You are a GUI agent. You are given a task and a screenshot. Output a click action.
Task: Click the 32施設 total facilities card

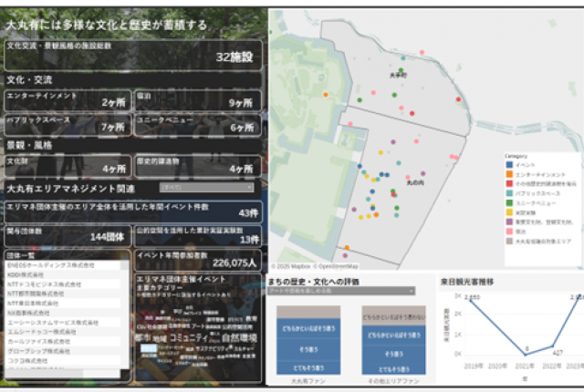(x=134, y=57)
